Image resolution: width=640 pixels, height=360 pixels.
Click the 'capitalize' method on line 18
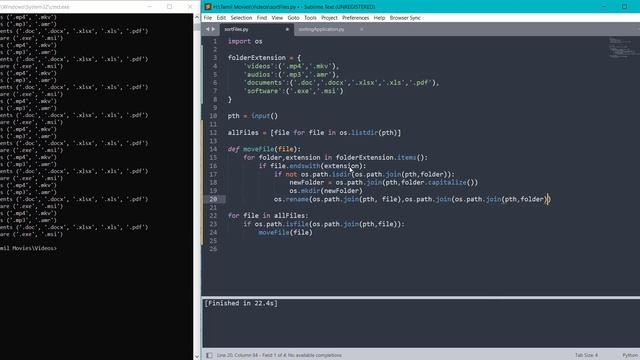click(447, 182)
